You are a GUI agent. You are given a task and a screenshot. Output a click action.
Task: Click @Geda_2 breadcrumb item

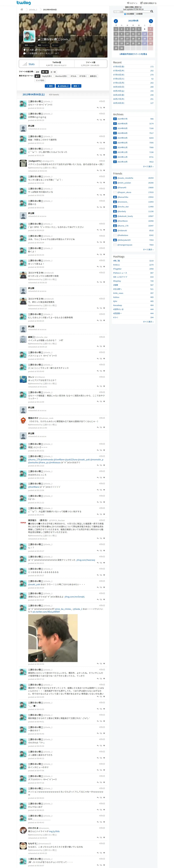coord(33,9)
